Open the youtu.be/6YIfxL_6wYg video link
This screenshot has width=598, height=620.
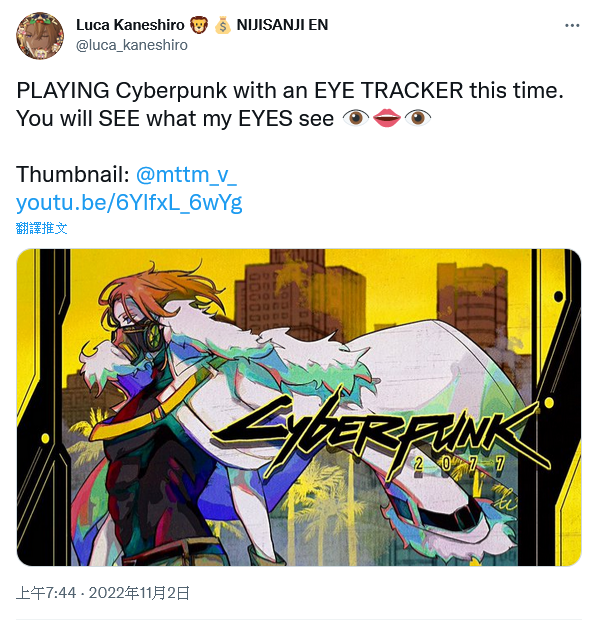(129, 202)
